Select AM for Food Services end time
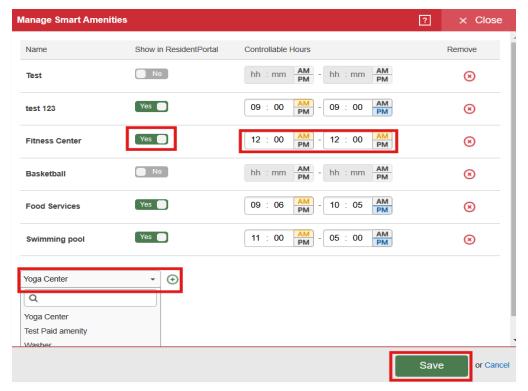The image size is (528, 391). pyautogui.click(x=382, y=201)
